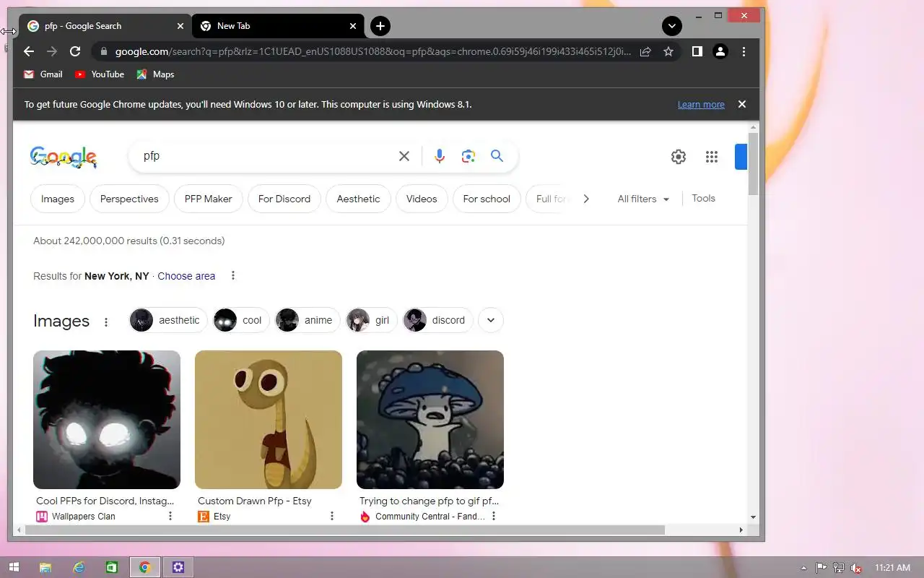Click the vertical scrollbar down arrow
This screenshot has width=924, height=578.
pyautogui.click(x=754, y=517)
